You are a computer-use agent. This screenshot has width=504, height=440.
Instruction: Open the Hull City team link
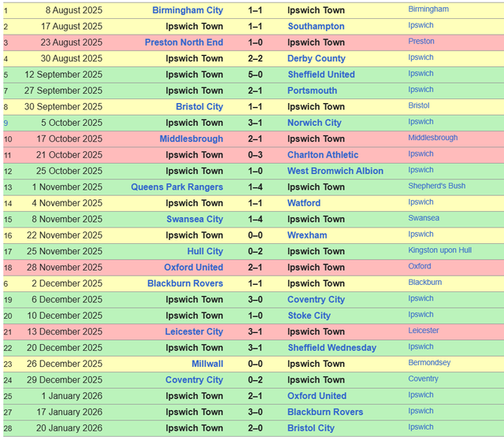point(205,251)
